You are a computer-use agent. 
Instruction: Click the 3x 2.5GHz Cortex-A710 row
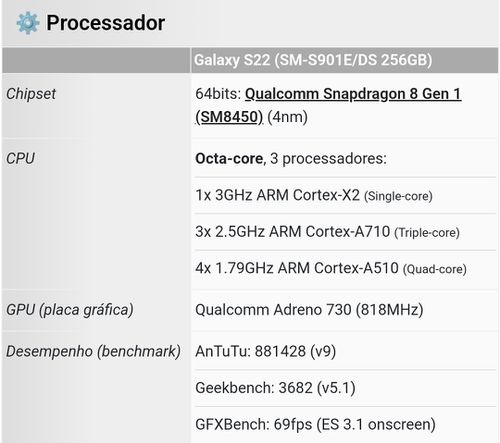point(345,232)
